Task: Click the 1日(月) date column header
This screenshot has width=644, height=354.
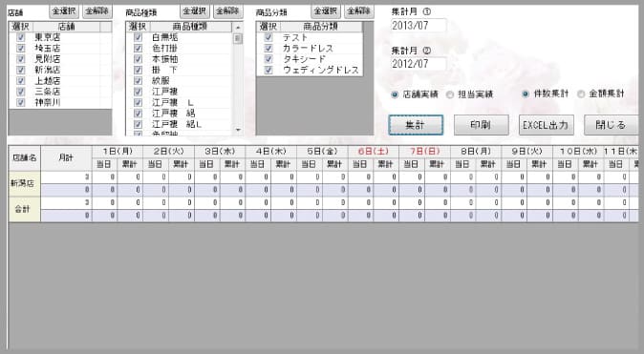Action: (118, 152)
